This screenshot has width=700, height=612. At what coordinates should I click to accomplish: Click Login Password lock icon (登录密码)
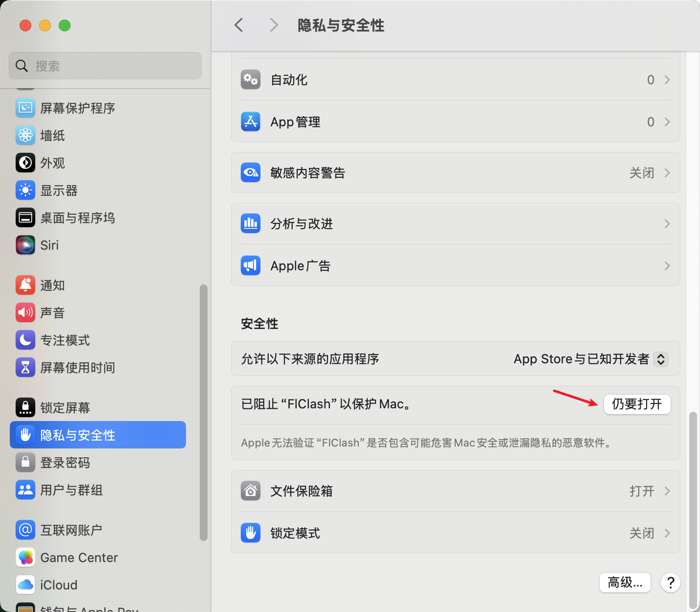pyautogui.click(x=25, y=463)
